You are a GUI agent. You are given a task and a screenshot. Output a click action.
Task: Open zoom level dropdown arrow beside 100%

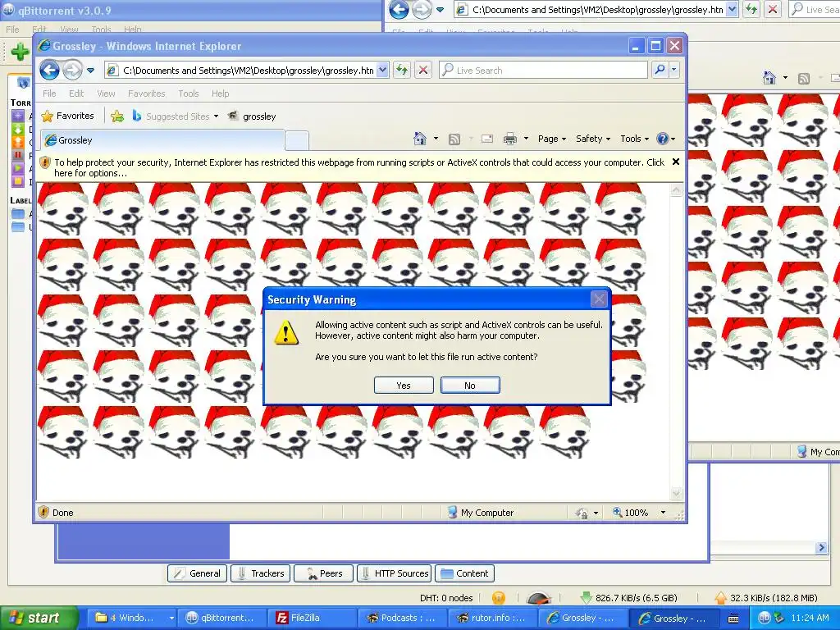(663, 513)
